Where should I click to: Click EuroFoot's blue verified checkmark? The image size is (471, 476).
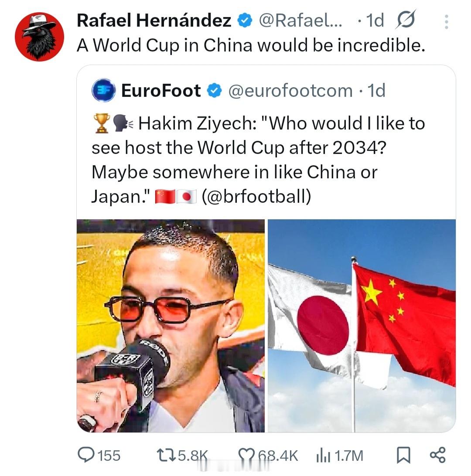215,91
